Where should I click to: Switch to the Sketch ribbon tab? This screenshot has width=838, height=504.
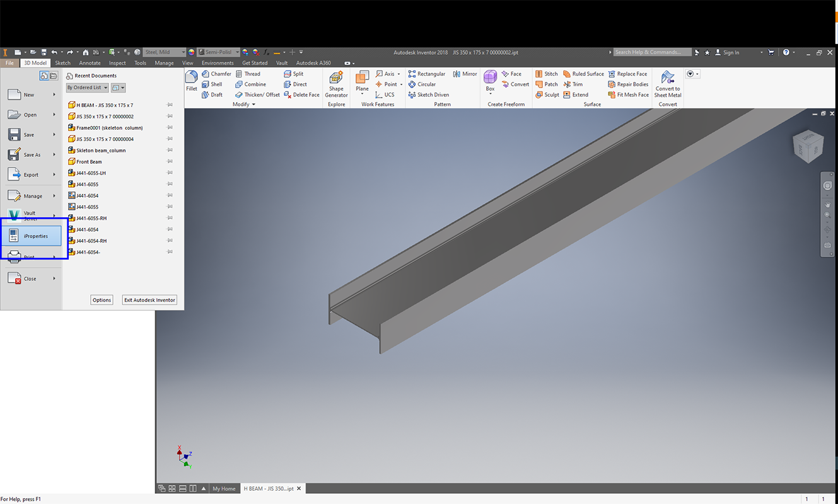[x=62, y=63]
